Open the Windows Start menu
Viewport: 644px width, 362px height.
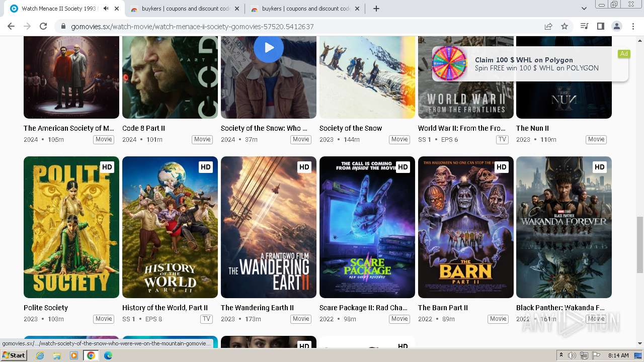(14, 355)
